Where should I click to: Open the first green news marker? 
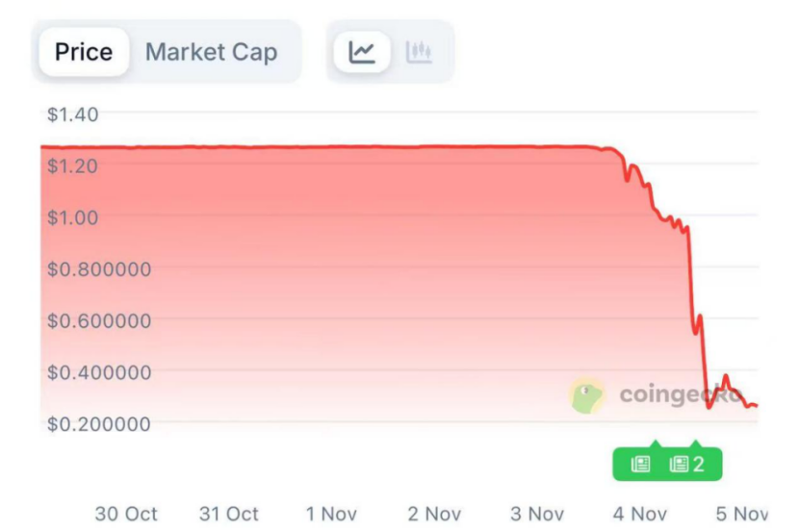[x=641, y=465]
